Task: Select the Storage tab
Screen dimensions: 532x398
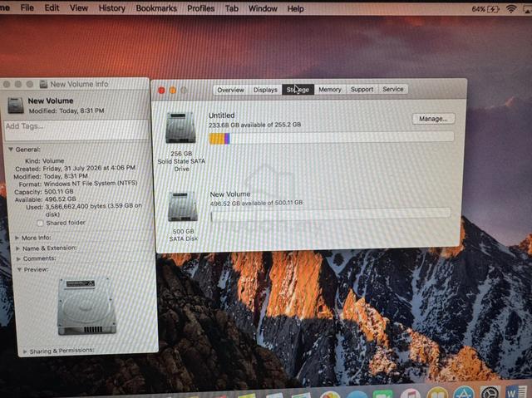Action: point(298,90)
